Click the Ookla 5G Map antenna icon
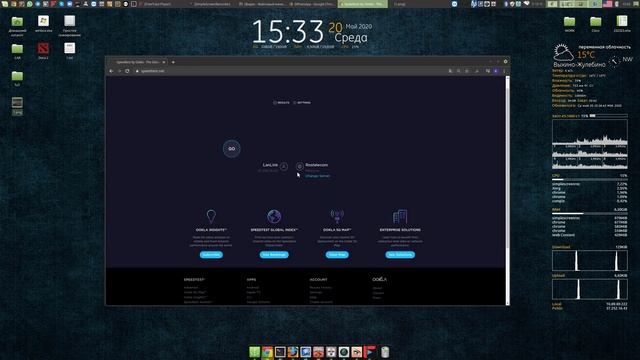 point(337,216)
